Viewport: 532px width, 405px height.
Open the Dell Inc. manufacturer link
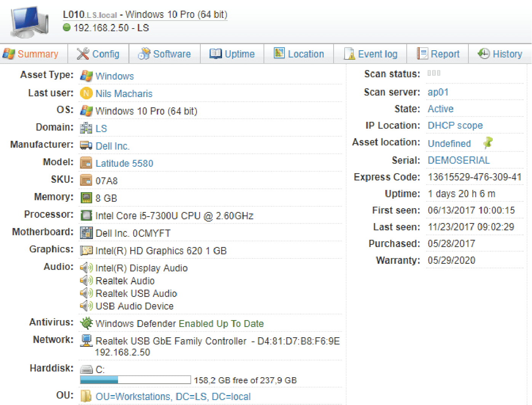(x=112, y=146)
